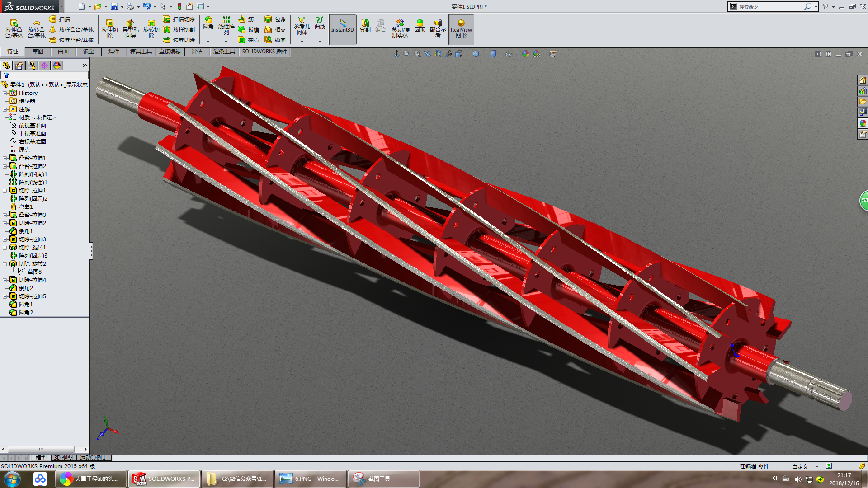Open the 钣金 sheet metal tab
The image size is (868, 488).
[88, 52]
